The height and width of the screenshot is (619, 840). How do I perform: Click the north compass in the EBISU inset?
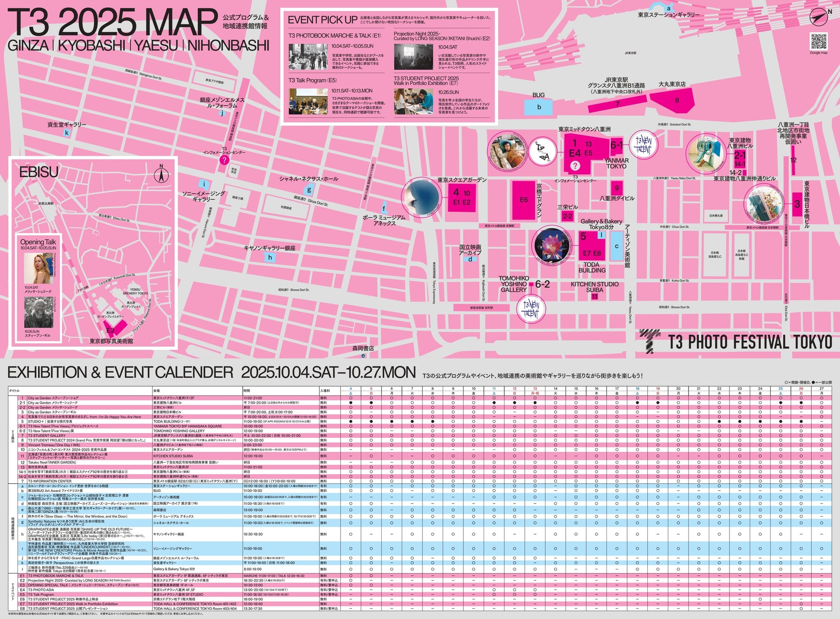(x=161, y=174)
